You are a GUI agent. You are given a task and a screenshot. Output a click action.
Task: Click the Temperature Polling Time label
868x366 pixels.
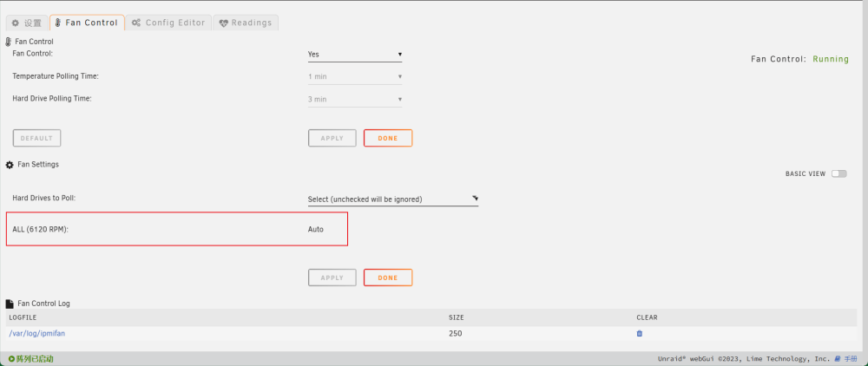point(56,76)
